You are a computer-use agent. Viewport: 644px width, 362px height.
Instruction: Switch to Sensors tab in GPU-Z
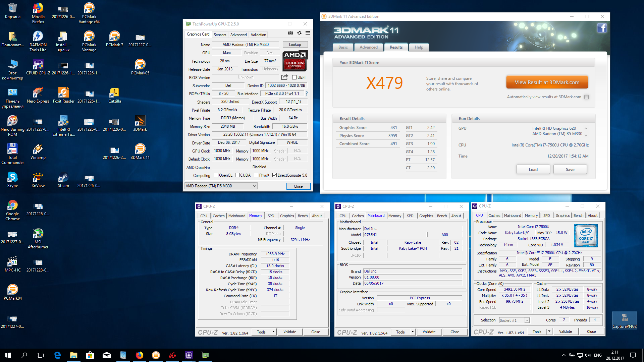(220, 35)
